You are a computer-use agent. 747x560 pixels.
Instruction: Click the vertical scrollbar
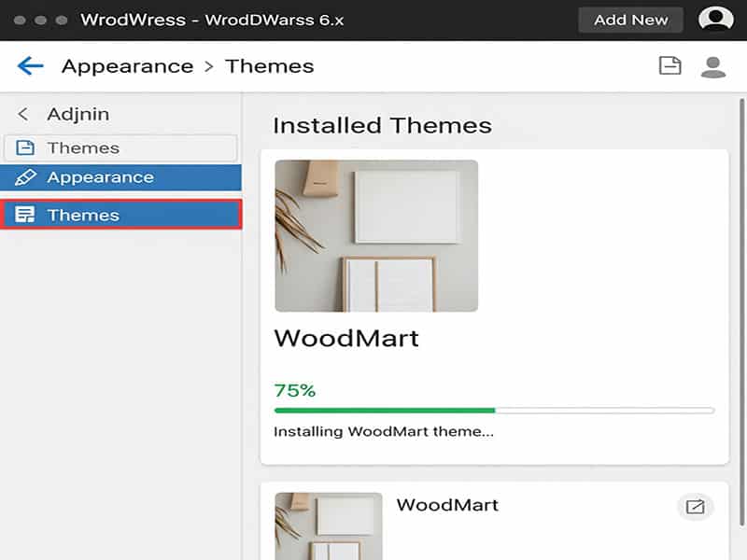click(x=741, y=313)
